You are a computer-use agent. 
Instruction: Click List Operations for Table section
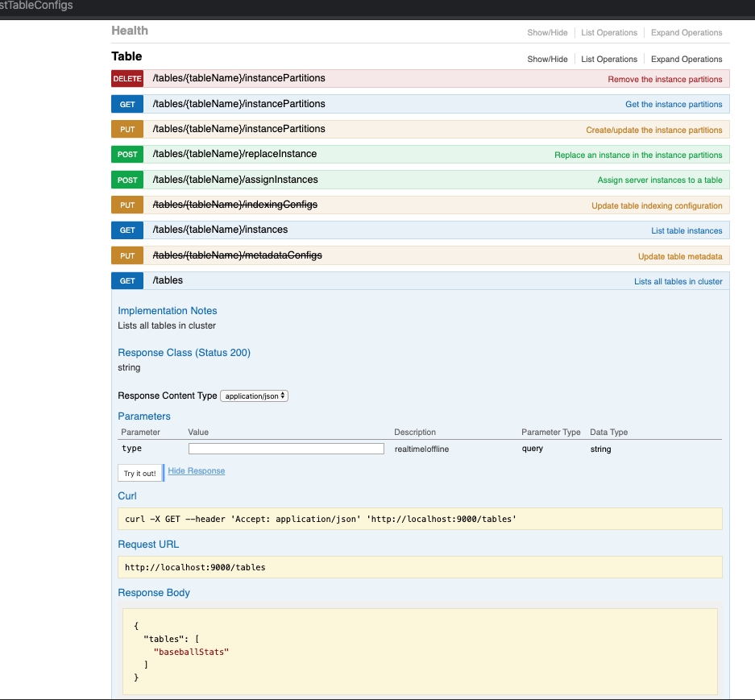pos(609,60)
